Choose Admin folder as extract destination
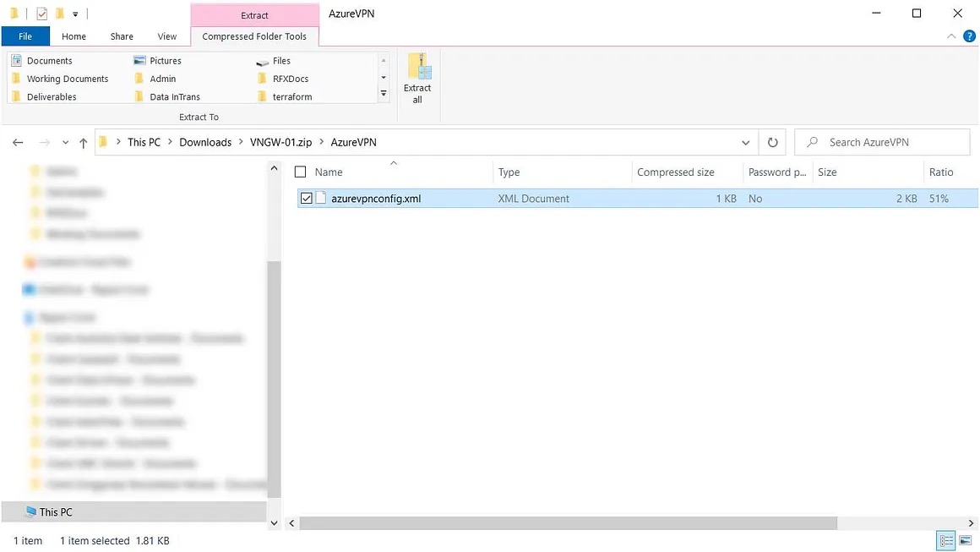 click(x=155, y=79)
